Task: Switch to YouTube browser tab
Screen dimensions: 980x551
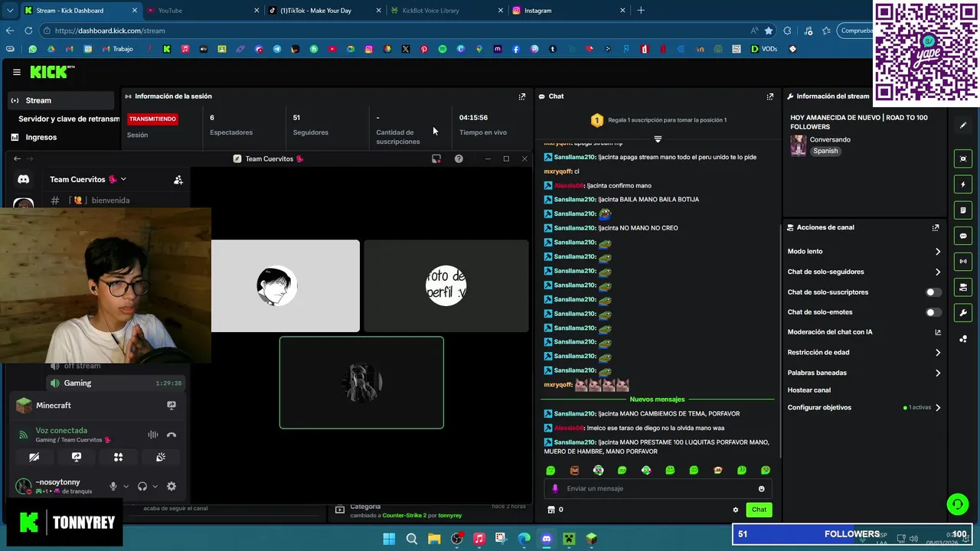Action: (x=203, y=11)
